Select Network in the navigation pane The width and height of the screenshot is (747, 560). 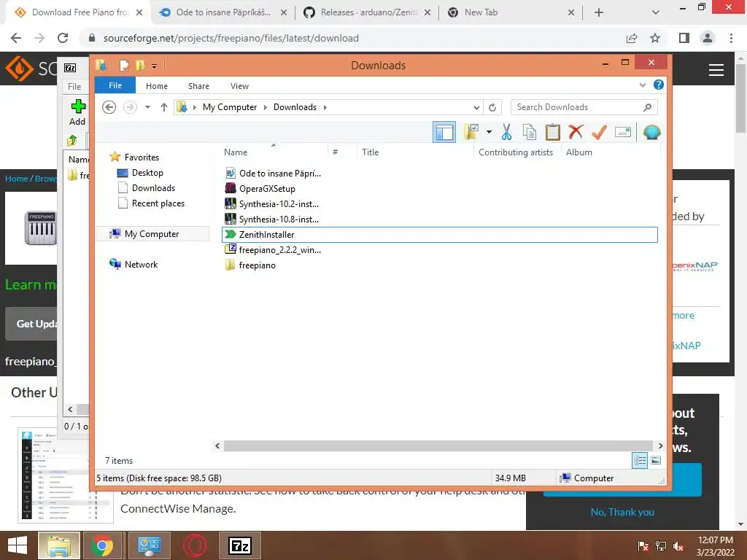pos(141,264)
